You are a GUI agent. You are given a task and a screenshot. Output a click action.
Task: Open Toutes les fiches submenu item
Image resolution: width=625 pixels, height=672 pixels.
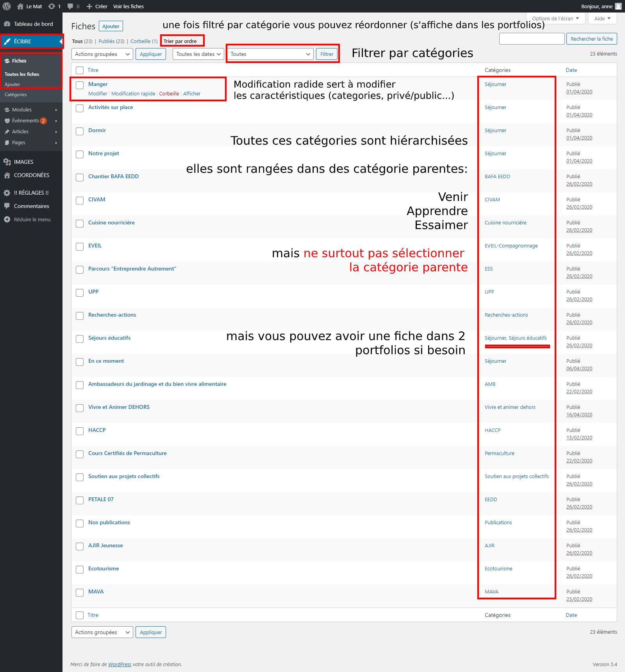click(x=22, y=74)
